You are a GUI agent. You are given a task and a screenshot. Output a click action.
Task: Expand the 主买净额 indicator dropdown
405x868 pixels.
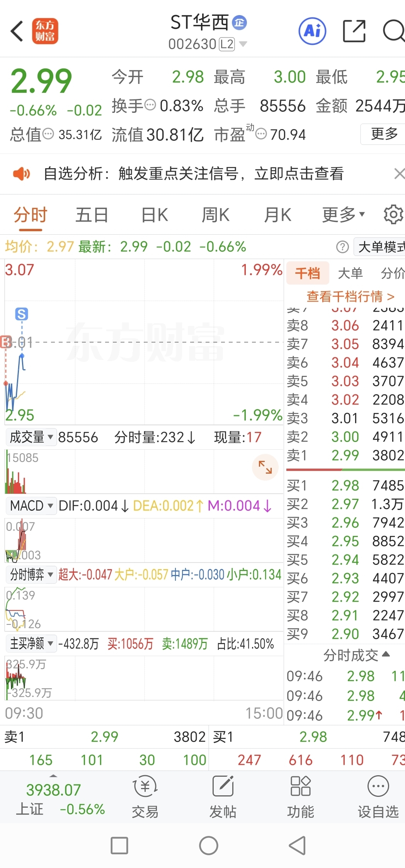[32, 643]
